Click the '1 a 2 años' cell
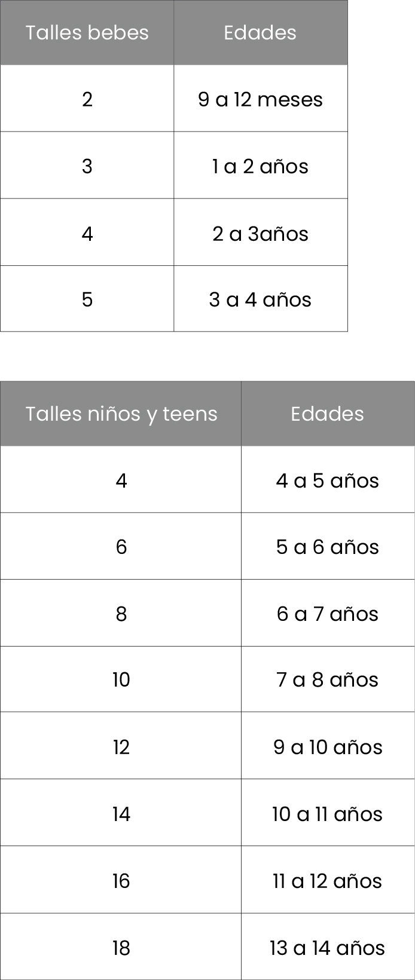 261,166
